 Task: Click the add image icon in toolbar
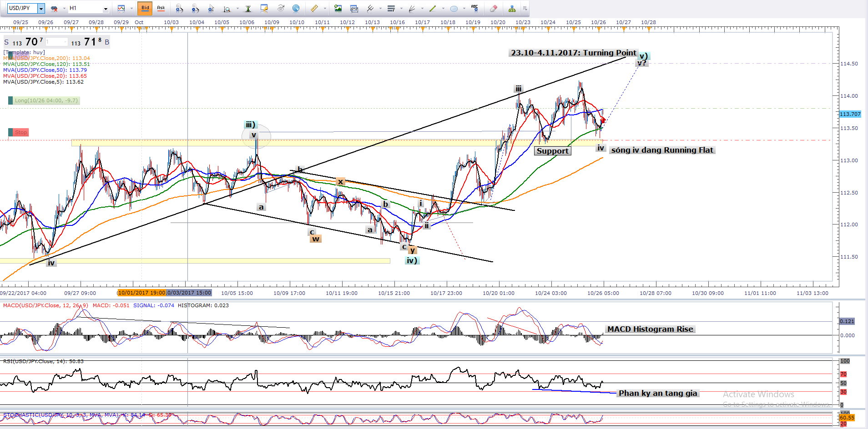tap(338, 8)
